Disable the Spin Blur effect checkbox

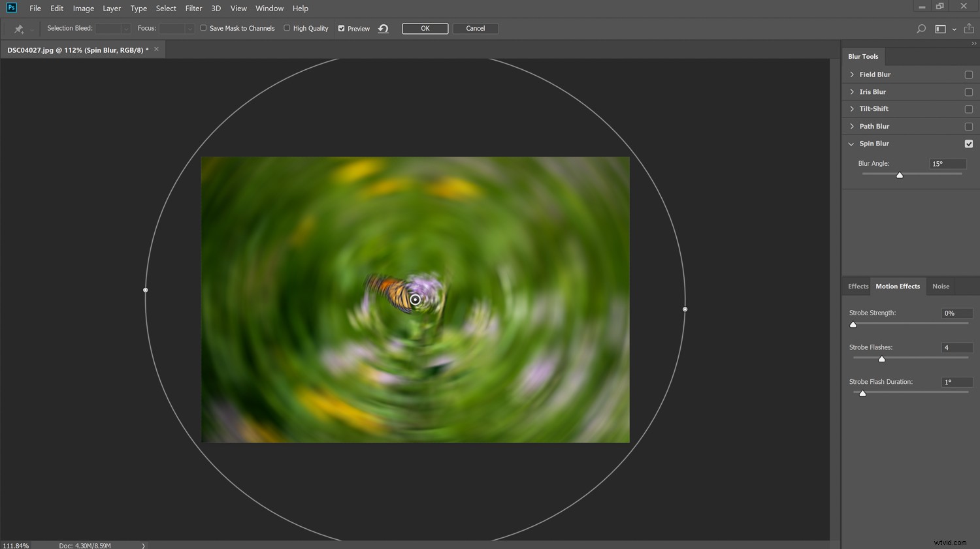[x=969, y=144]
